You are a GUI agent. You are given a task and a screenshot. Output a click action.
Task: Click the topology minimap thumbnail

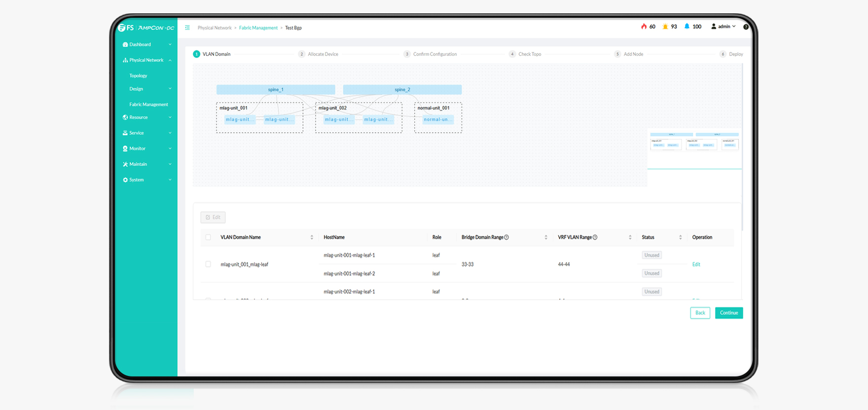tap(694, 142)
